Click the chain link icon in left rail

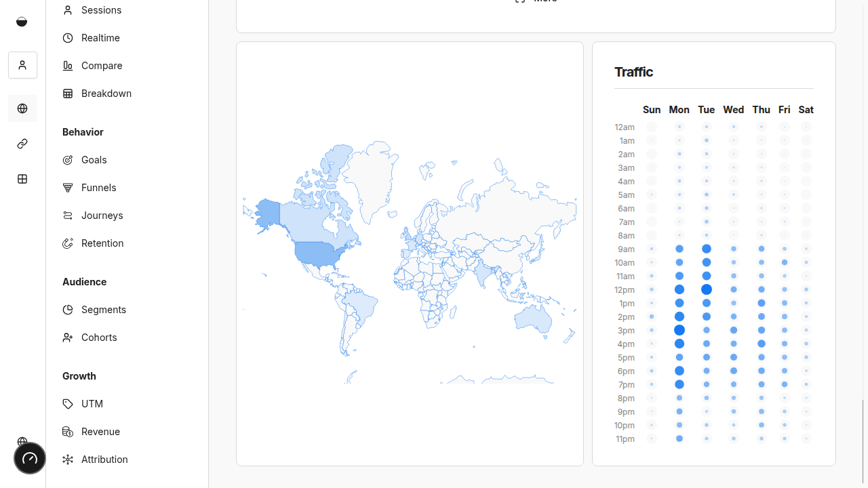pyautogui.click(x=22, y=144)
